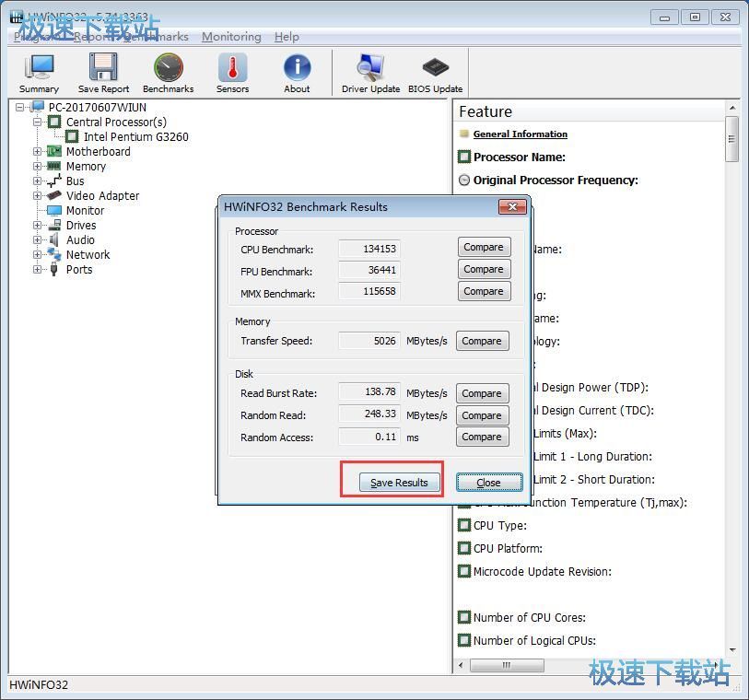Click the PC-20170607WIUN computer icon
The image size is (749, 700).
(37, 107)
